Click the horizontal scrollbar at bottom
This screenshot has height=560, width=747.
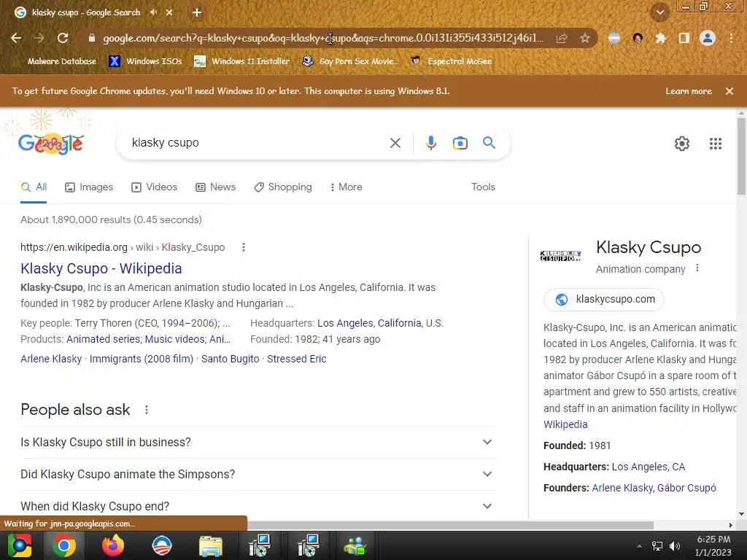tap(450, 525)
